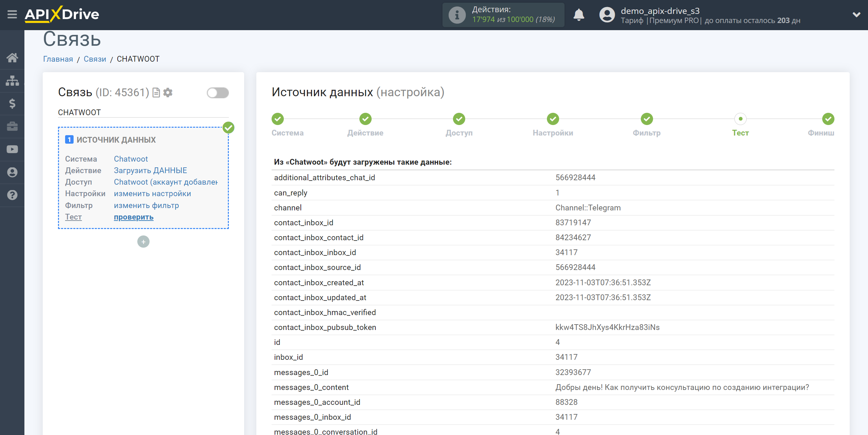Select the Финиш step
Screen dimensions: 868x435
(x=821, y=125)
